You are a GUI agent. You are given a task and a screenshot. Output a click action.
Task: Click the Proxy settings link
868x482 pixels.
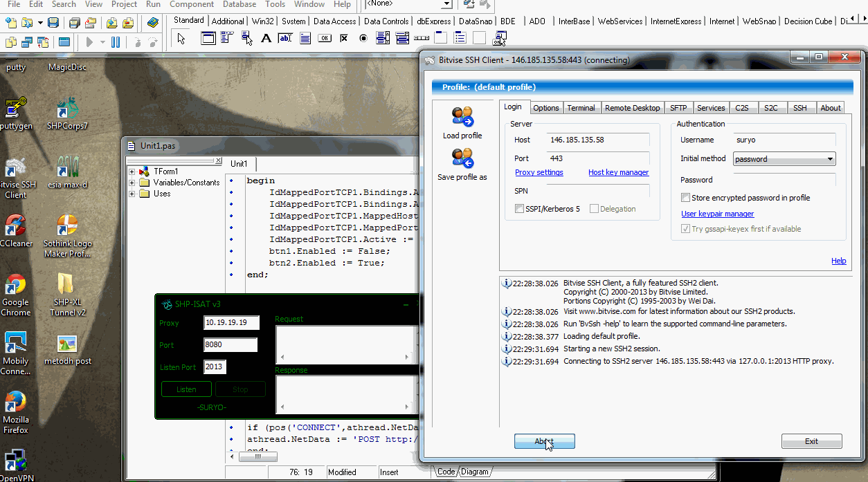click(x=539, y=172)
